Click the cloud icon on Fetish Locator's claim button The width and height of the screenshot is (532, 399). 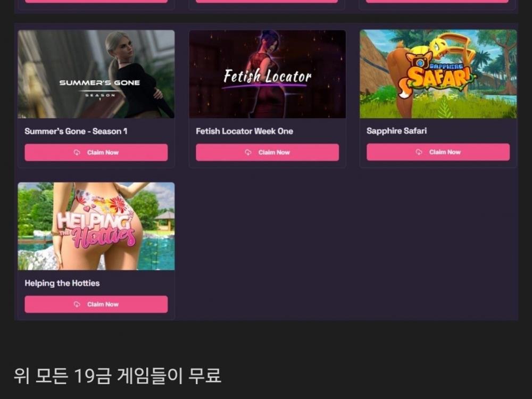[x=248, y=152]
